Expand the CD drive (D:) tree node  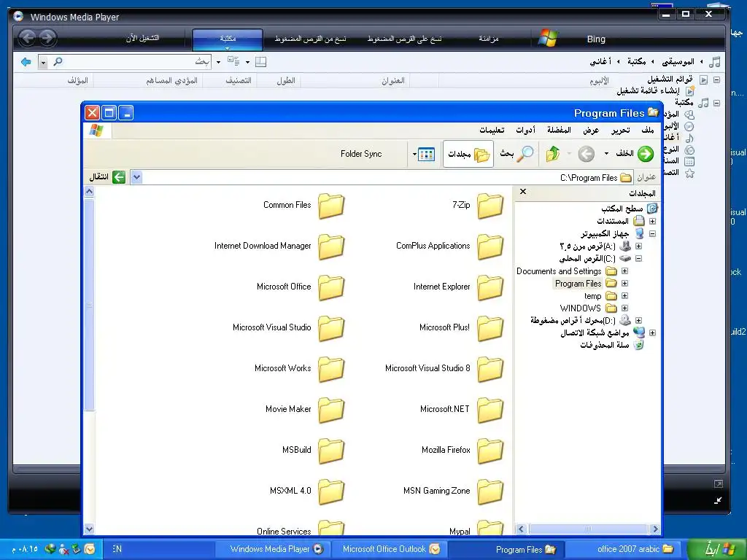click(x=638, y=321)
